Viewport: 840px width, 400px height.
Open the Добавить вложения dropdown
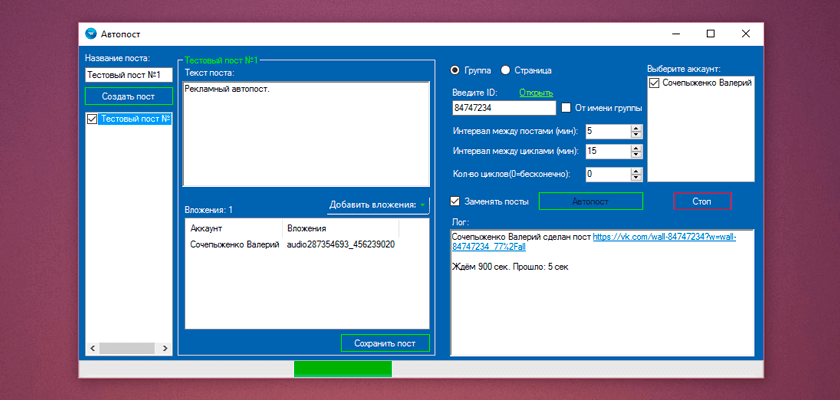tap(378, 205)
